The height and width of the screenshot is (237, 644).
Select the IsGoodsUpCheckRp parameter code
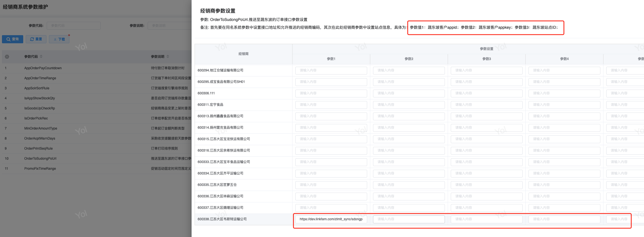point(39,108)
